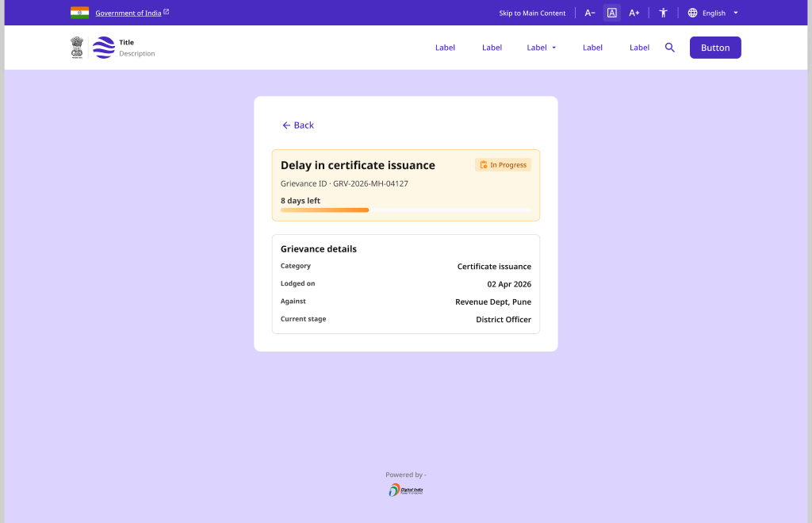Click the District Officer stage value
The height and width of the screenshot is (523, 812).
point(503,319)
